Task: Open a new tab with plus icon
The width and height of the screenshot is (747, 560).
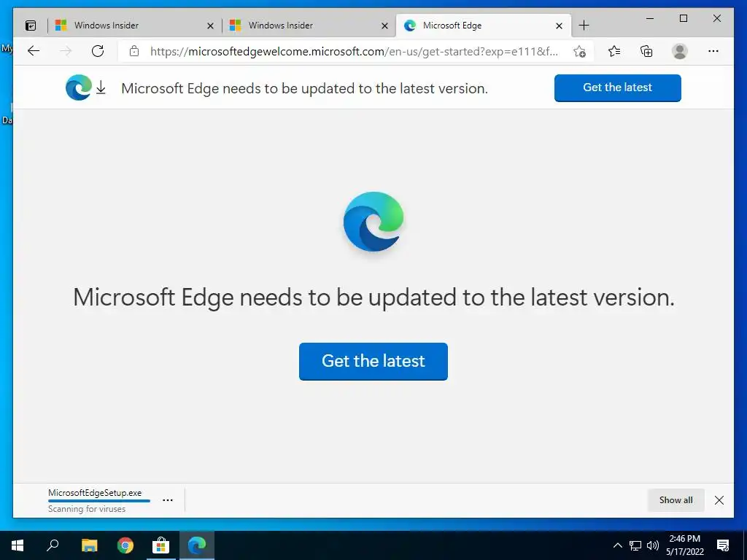Action: tap(584, 26)
